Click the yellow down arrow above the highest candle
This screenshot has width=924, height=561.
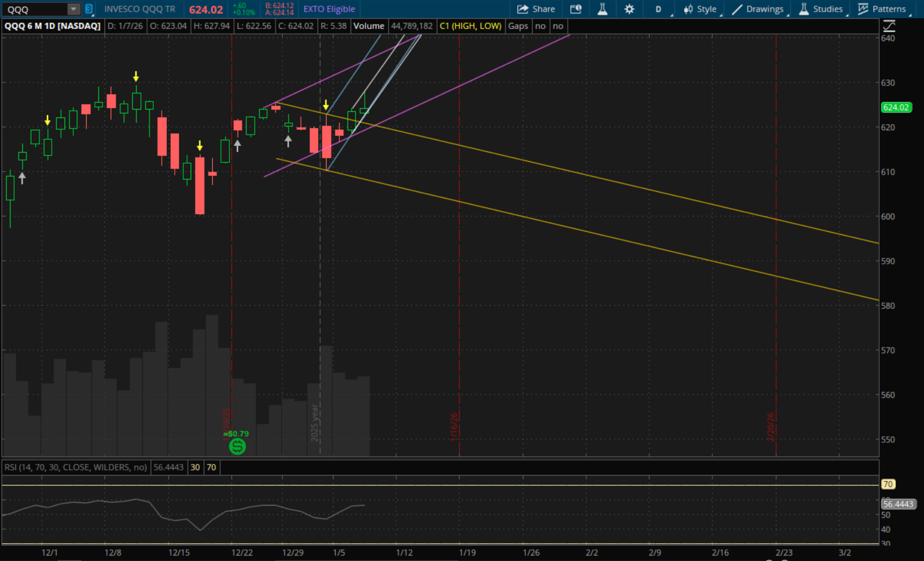(136, 77)
